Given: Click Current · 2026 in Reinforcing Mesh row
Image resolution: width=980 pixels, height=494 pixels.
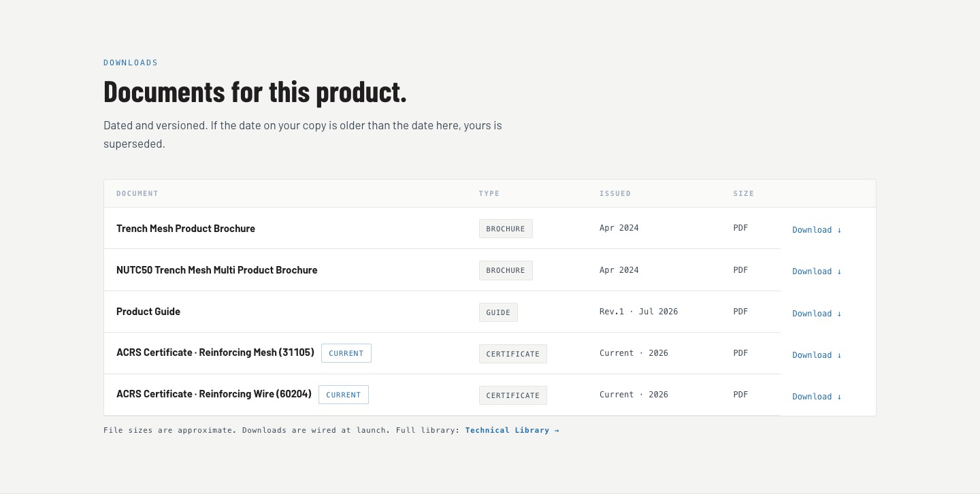Looking at the screenshot, I should click(634, 353).
